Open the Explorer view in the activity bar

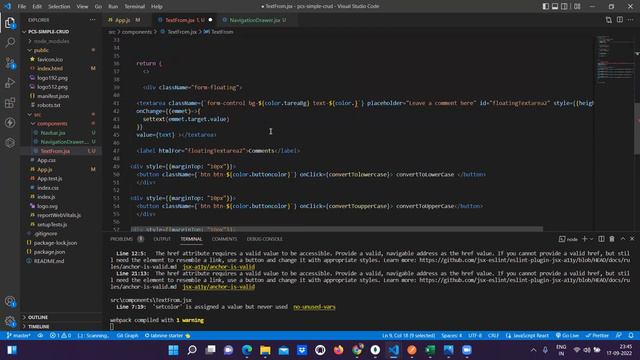[x=10, y=23]
